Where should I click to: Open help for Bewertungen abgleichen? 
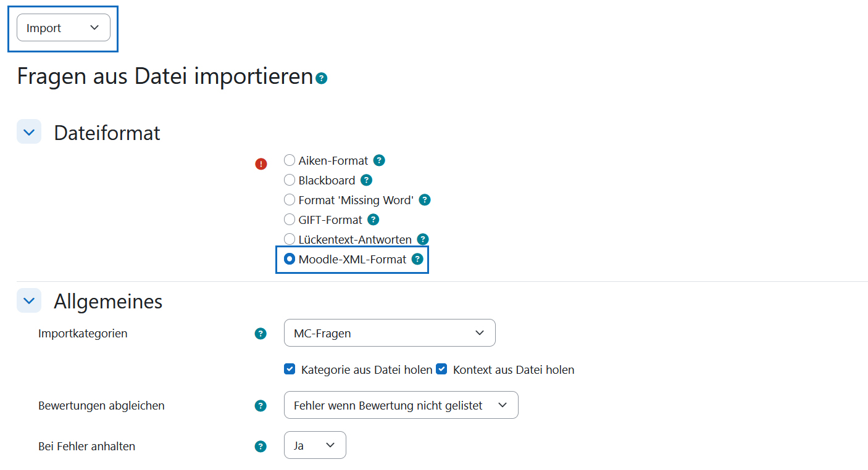click(x=261, y=406)
